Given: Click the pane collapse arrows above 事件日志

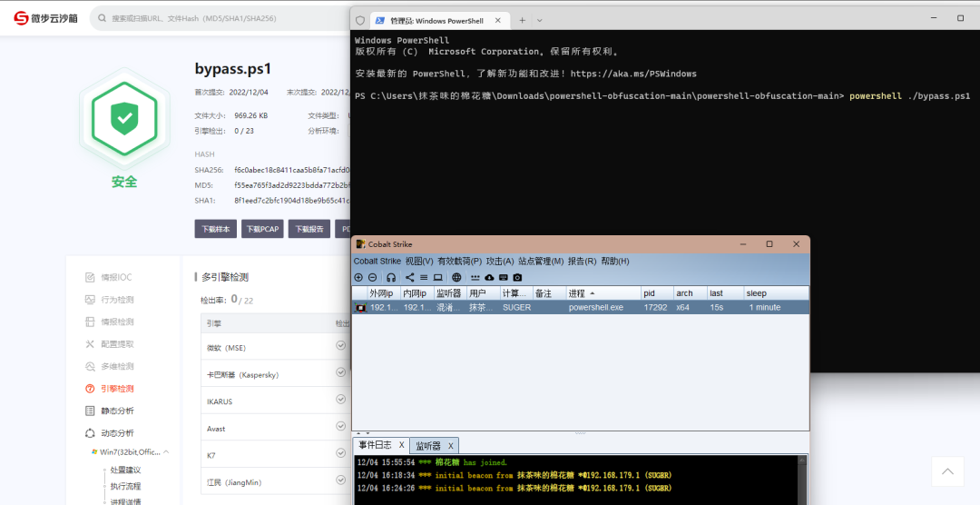Looking at the screenshot, I should [x=363, y=433].
